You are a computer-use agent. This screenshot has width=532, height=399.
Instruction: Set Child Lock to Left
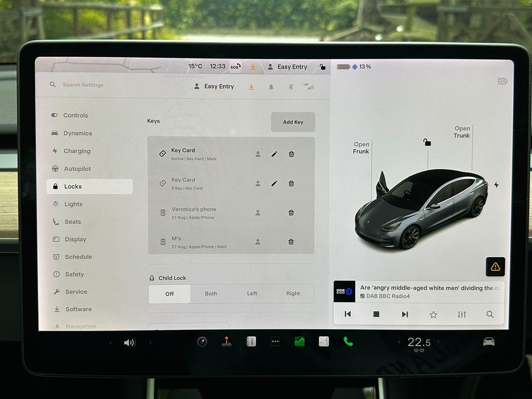(x=252, y=294)
